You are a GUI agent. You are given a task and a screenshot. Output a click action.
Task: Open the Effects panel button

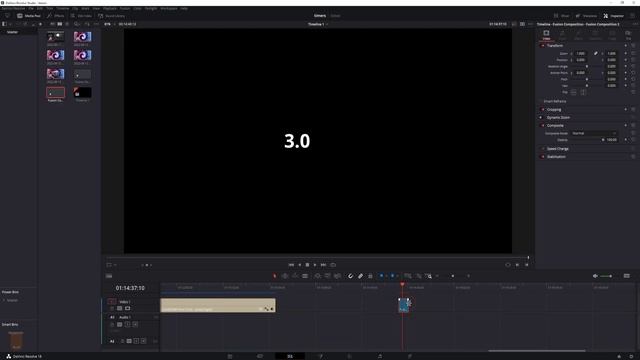(56, 16)
